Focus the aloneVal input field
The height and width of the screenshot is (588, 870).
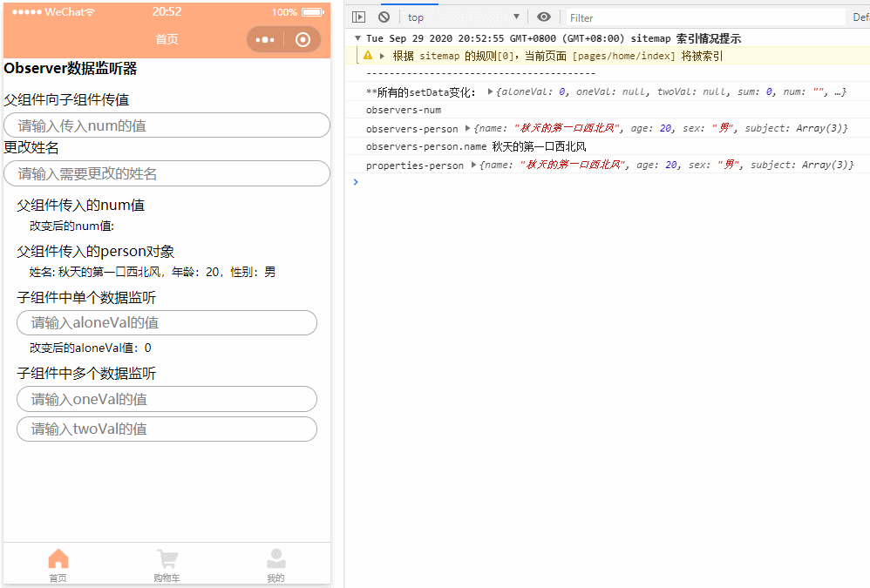[x=167, y=322]
